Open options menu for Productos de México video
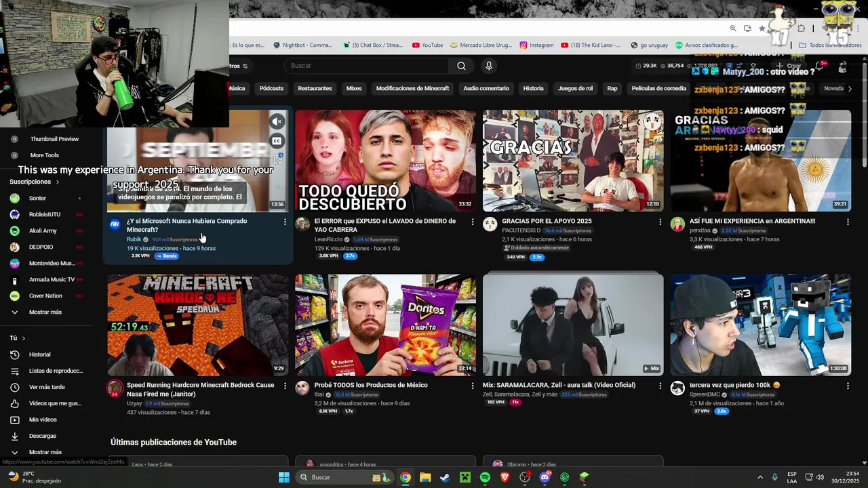The height and width of the screenshot is (488, 868). click(473, 386)
